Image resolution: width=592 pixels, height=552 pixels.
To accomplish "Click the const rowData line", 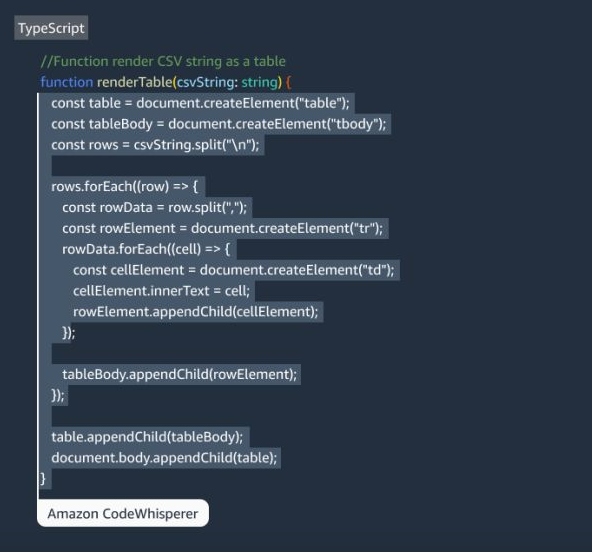I will pos(154,207).
